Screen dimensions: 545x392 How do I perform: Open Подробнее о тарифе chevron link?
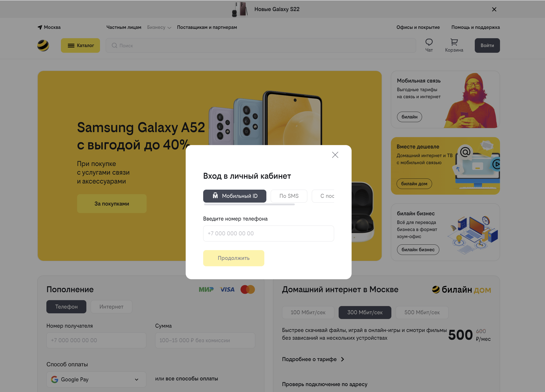(313, 359)
